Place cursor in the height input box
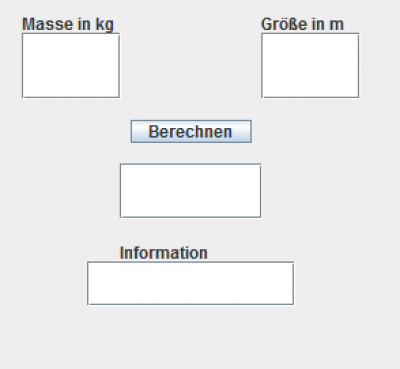The width and height of the screenshot is (400, 369). coord(310,66)
